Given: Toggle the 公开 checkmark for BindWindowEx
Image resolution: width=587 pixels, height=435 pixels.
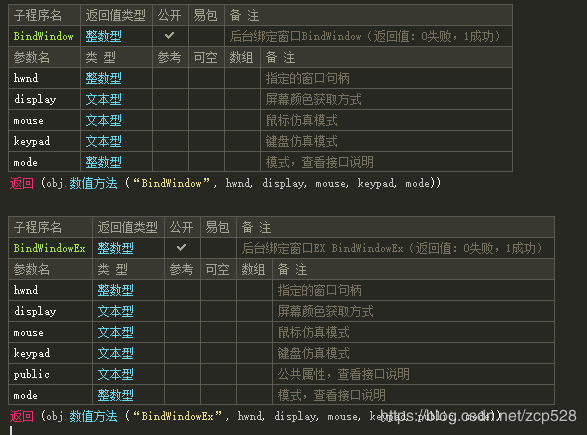Looking at the screenshot, I should tap(182, 248).
